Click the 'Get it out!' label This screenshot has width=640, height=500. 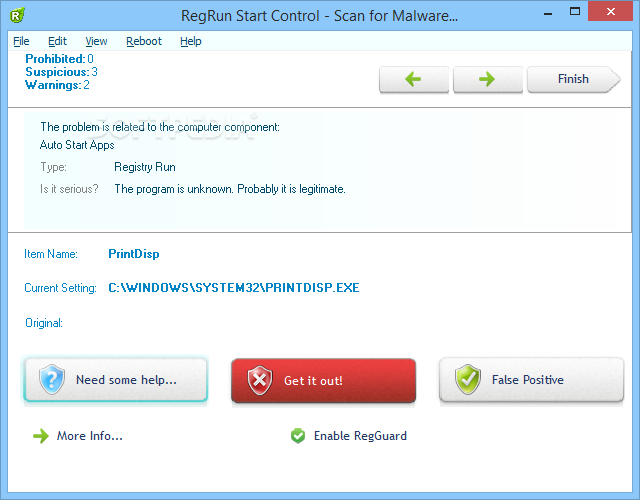coord(313,381)
